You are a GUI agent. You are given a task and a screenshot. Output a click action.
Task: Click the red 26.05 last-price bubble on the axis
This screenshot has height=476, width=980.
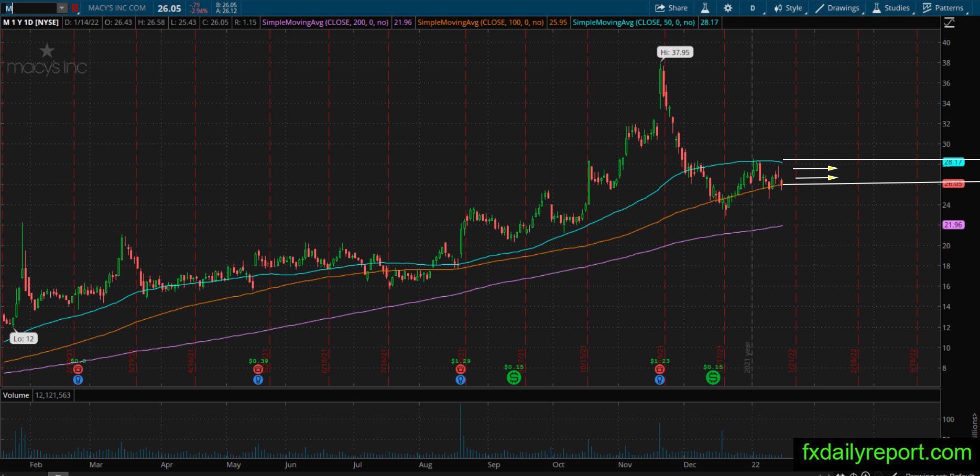coord(953,184)
